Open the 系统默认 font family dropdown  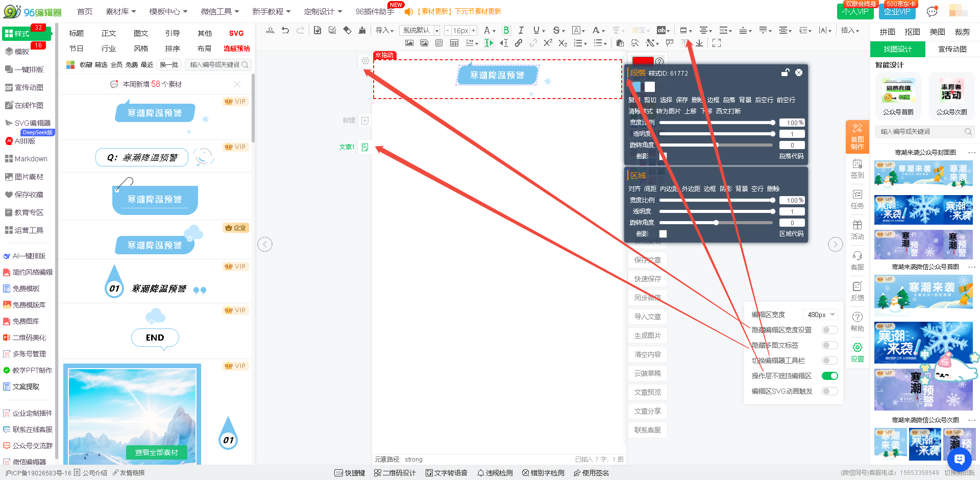[x=420, y=31]
